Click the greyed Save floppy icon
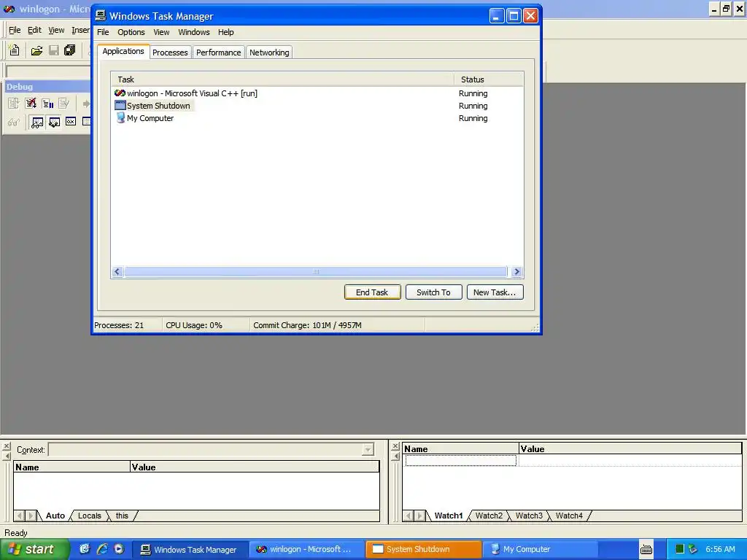The height and width of the screenshot is (560, 747). pos(54,50)
